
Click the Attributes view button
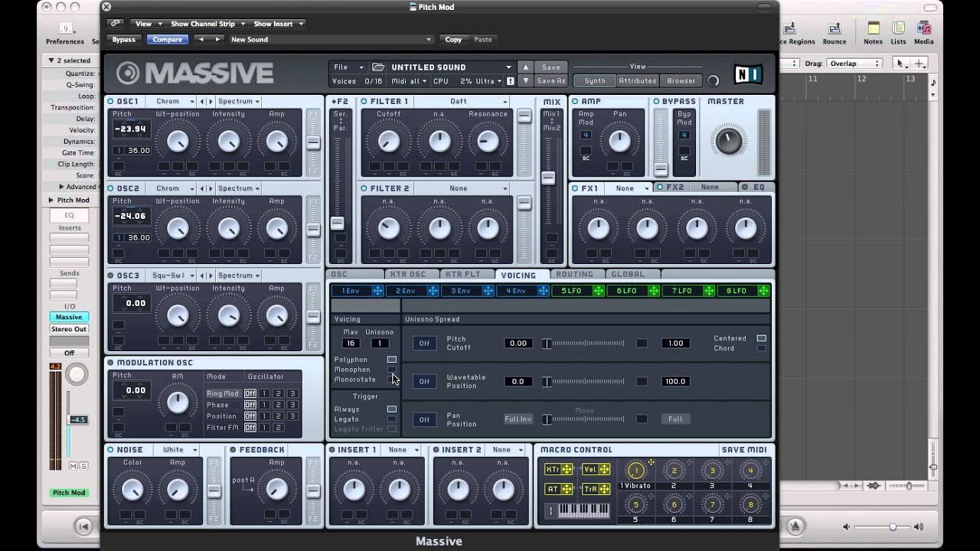tap(638, 81)
